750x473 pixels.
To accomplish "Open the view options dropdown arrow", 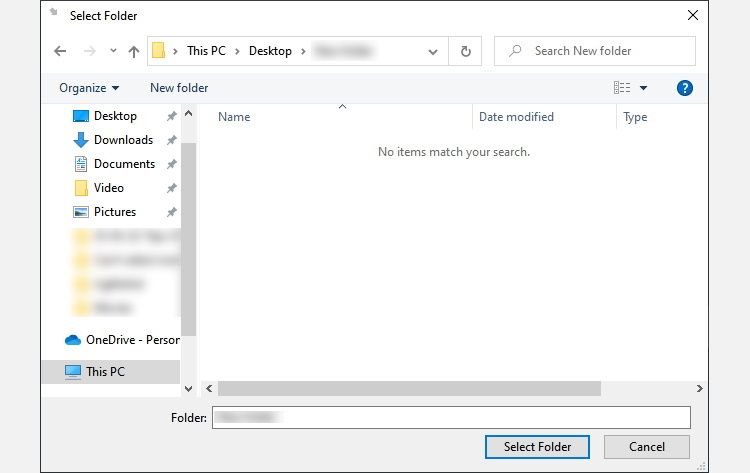I will pyautogui.click(x=643, y=88).
